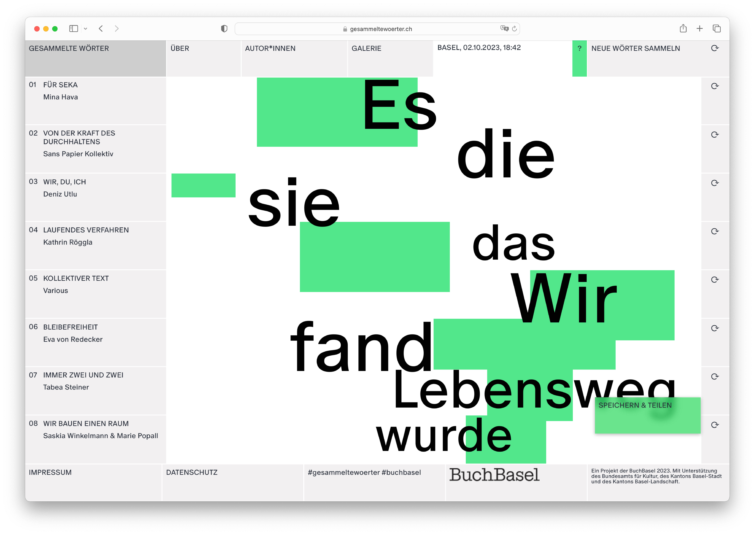Viewport: 756px width, 535px height.
Task: Go forward with the browser forward arrow
Action: point(116,29)
